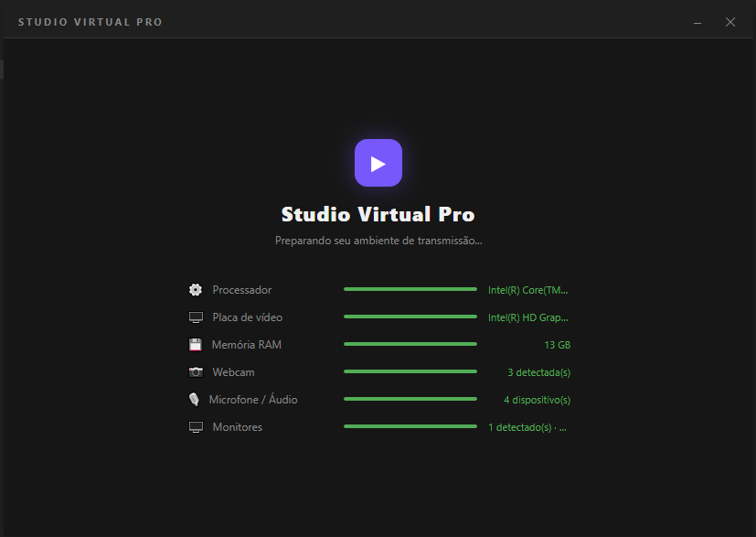
Task: Click the 'Memória RAM' label
Action: point(247,345)
